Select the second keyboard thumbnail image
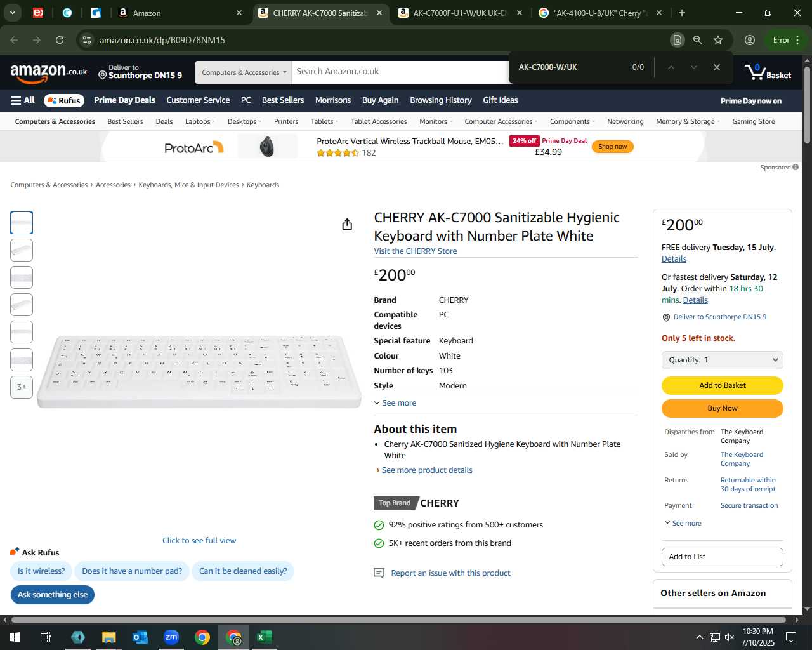Image resolution: width=812 pixels, height=650 pixels. tap(22, 250)
